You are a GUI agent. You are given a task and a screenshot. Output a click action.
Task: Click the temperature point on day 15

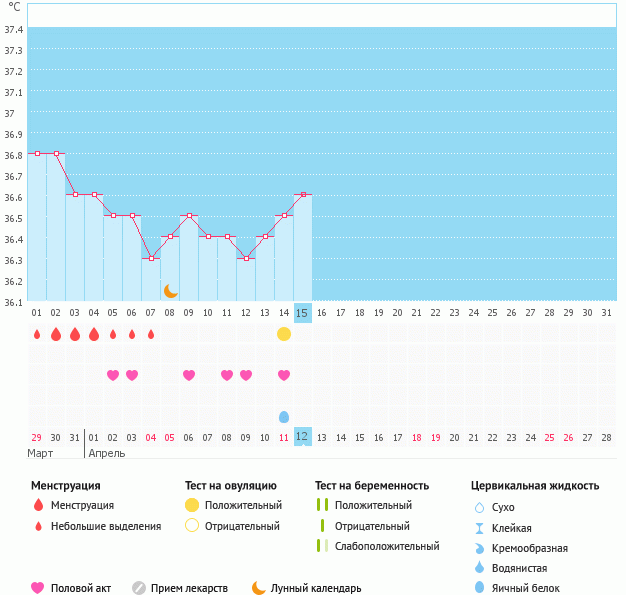[x=303, y=194]
